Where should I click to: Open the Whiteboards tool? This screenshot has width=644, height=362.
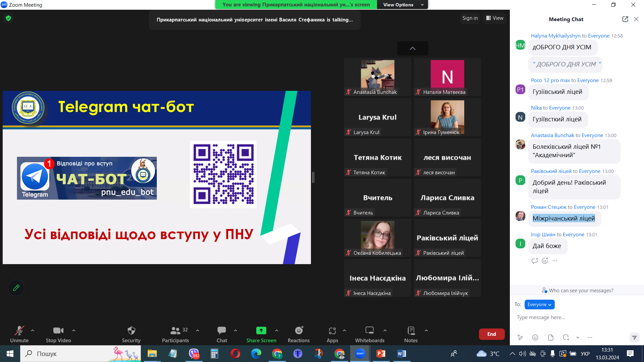coord(369,331)
